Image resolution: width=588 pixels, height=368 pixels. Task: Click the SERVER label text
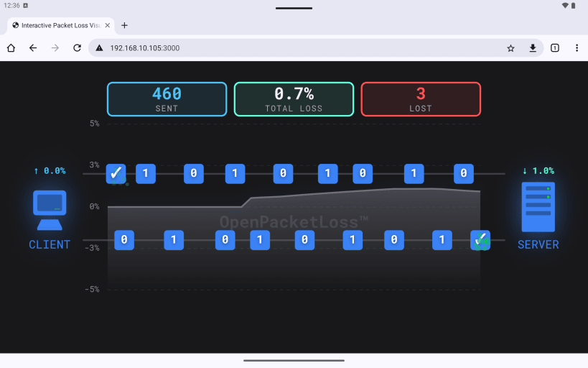point(538,245)
